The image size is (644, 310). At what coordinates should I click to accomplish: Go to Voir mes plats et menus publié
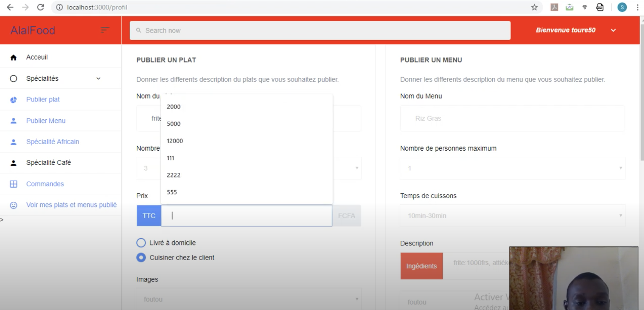(x=71, y=205)
